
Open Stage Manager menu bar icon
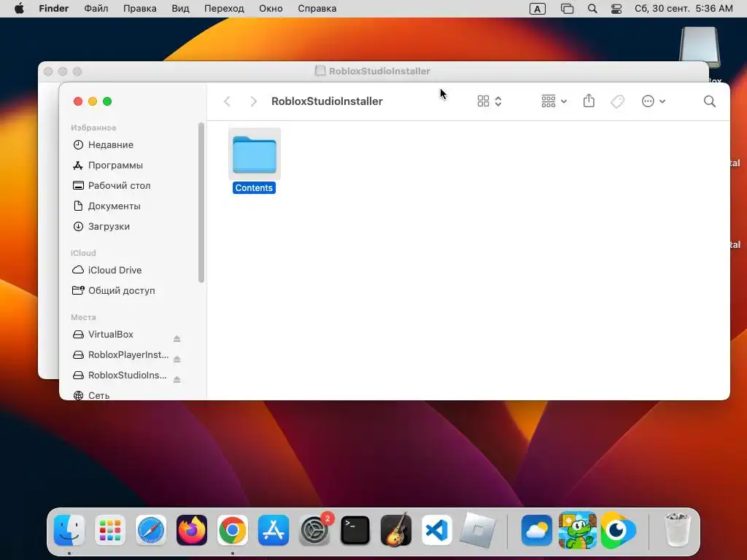tap(567, 9)
